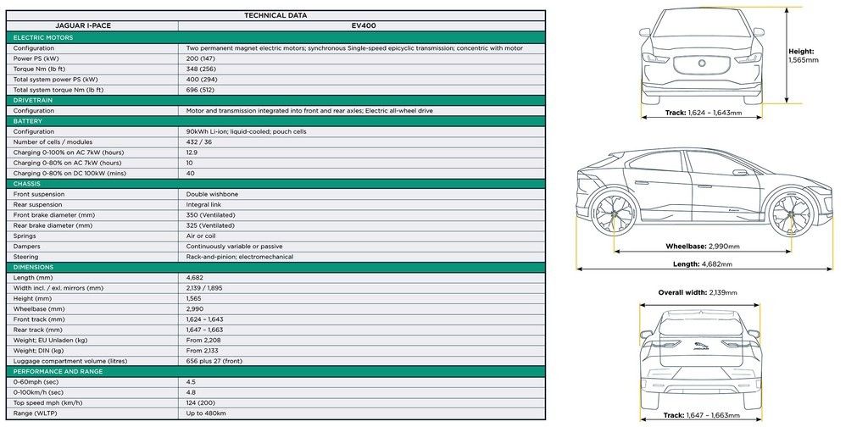Click the TECHNICAL DATA table title

275,15
